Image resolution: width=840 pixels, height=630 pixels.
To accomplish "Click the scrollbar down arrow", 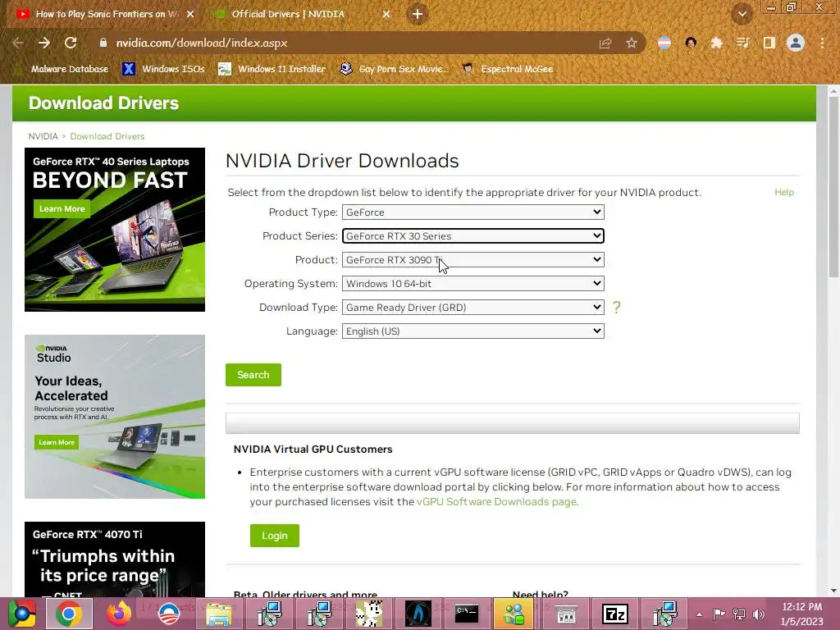I will [833, 591].
